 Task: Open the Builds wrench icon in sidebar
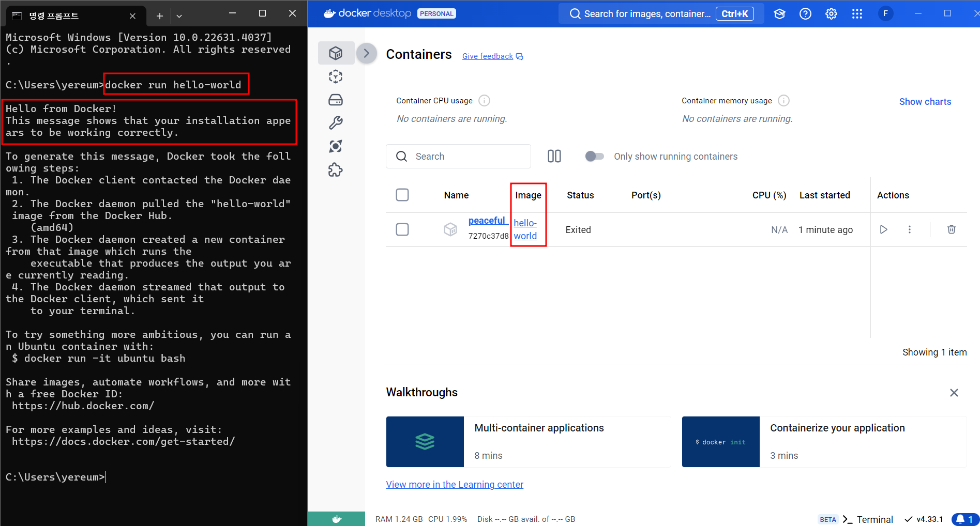point(336,123)
